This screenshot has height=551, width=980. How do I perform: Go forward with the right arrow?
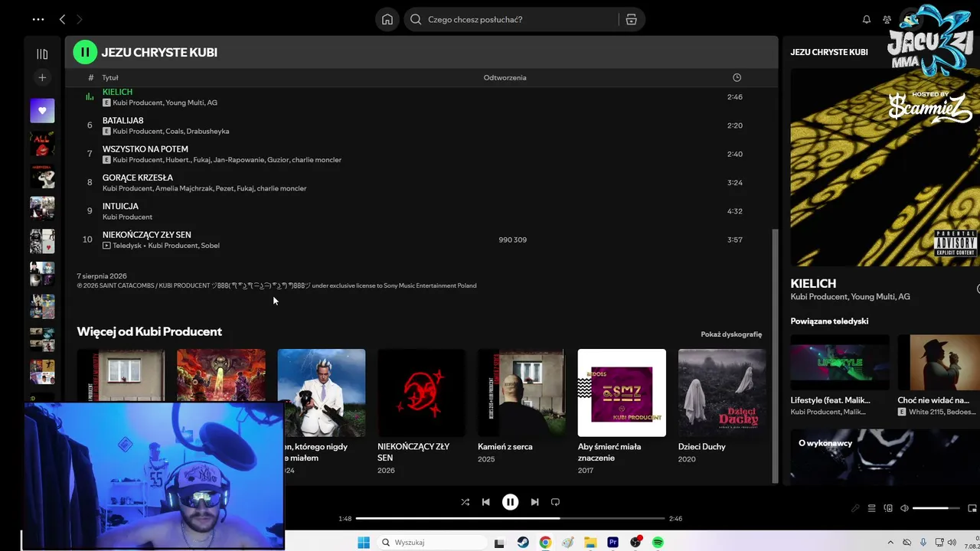80,19
